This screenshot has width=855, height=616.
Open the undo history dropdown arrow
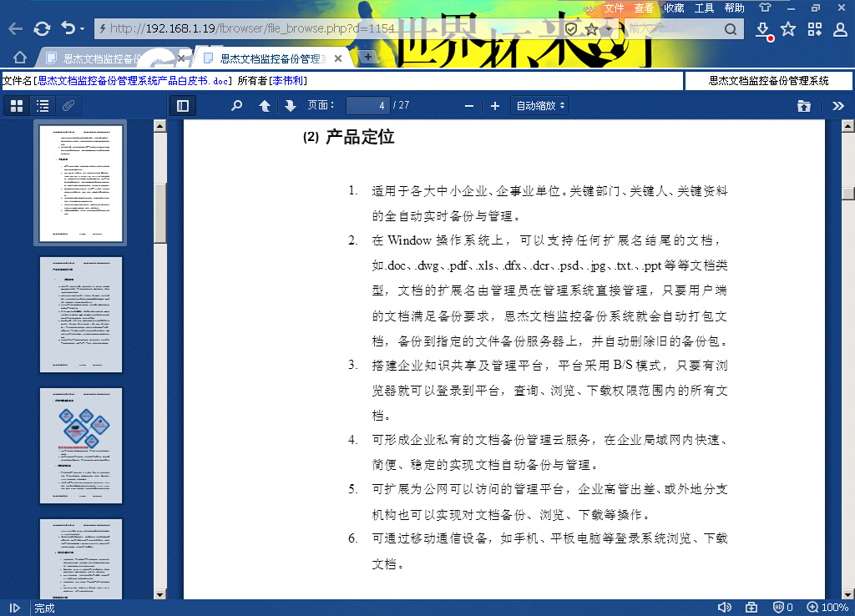[x=83, y=29]
